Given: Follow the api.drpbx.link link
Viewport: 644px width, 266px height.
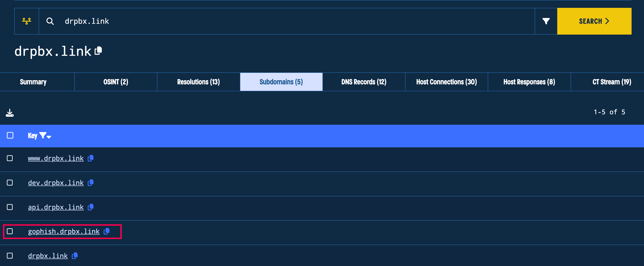Looking at the screenshot, I should 55,207.
